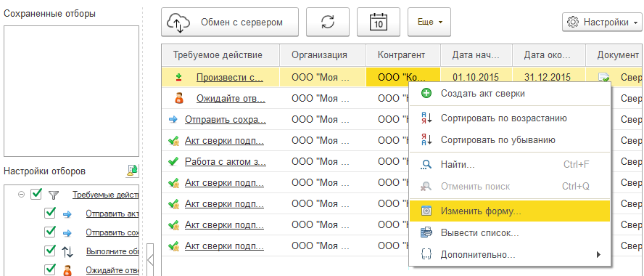Image resolution: width=644 pixels, height=276 pixels.
Task: Click the Дата око... column header
Action: click(x=549, y=55)
